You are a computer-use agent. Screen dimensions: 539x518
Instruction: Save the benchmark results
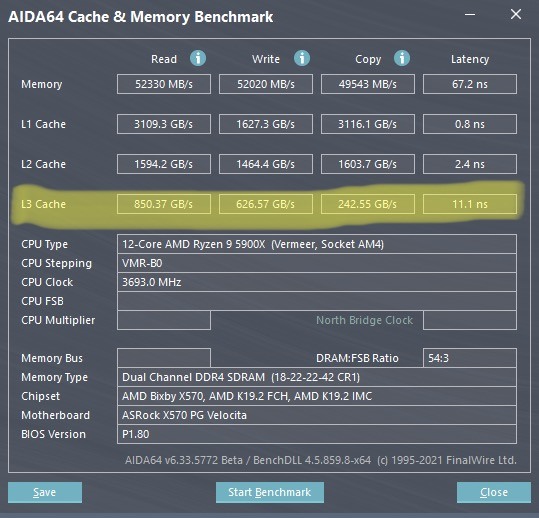45,492
